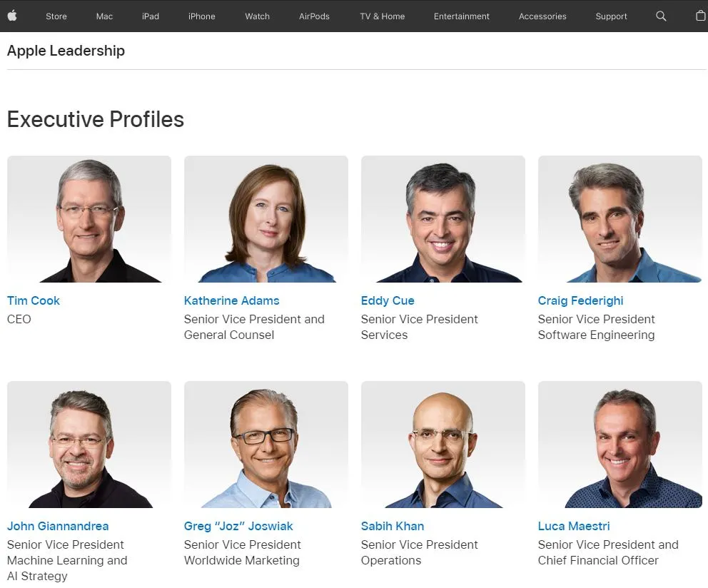Go to TV & Home section
This screenshot has height=588, width=708.
383,16
